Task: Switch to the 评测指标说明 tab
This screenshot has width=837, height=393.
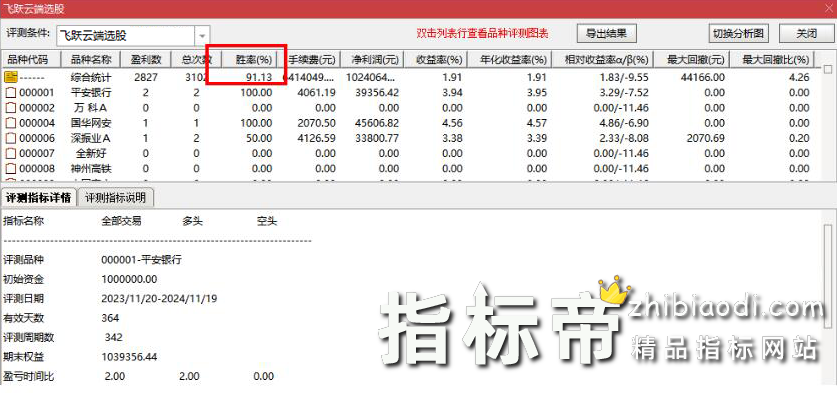Action: pyautogui.click(x=116, y=198)
